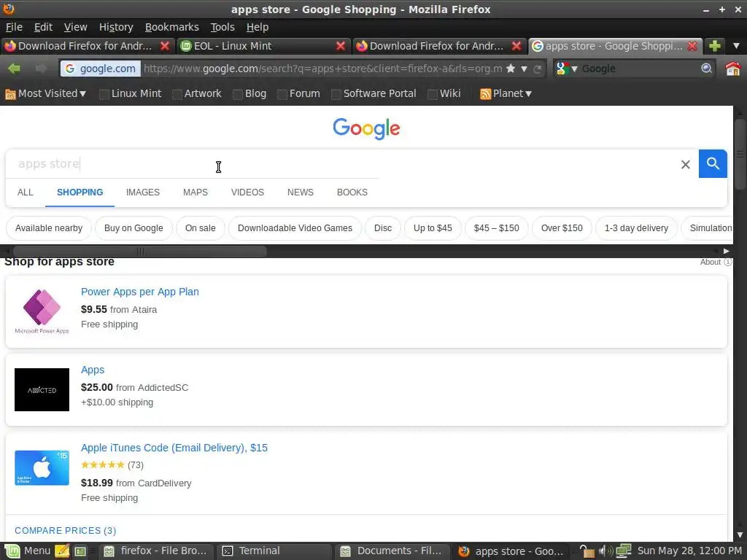747x560 pixels.
Task: Open the Forum bookmark
Action: [298, 93]
